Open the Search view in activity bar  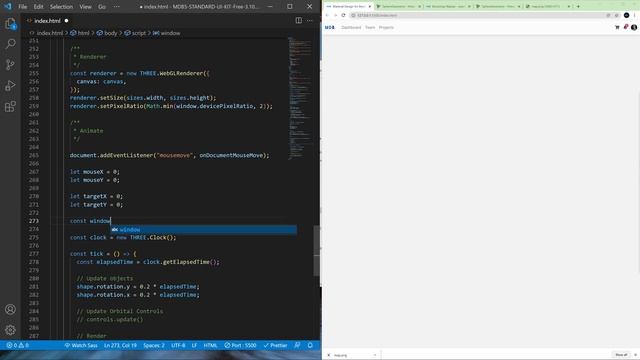(x=10, y=44)
